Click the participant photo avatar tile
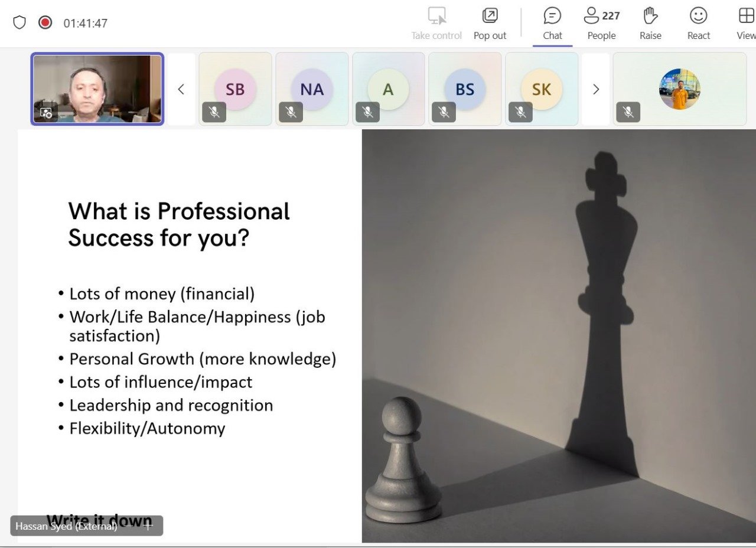This screenshot has width=756, height=548. pyautogui.click(x=679, y=89)
